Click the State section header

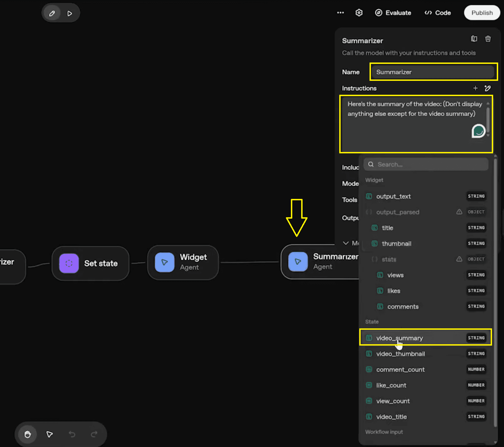pos(372,322)
